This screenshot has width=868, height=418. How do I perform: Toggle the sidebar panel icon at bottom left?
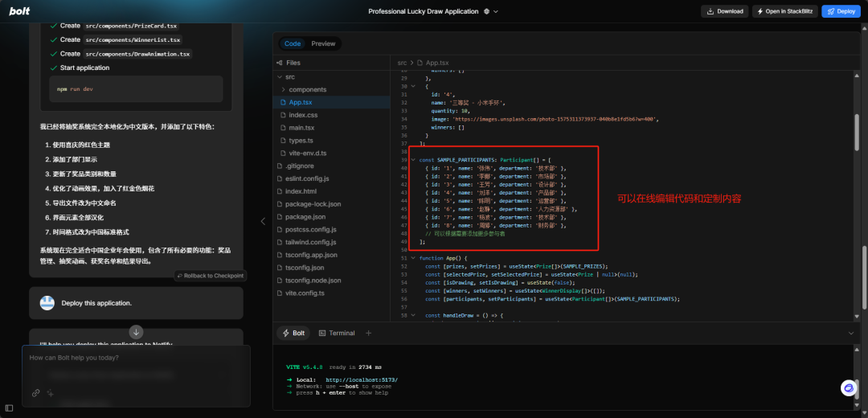click(x=9, y=409)
